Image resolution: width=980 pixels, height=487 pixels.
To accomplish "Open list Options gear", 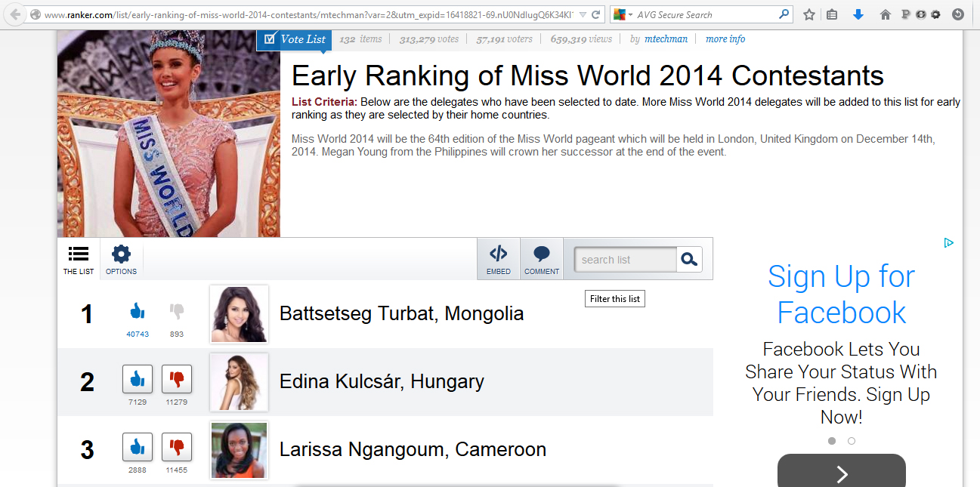I will 121,259.
